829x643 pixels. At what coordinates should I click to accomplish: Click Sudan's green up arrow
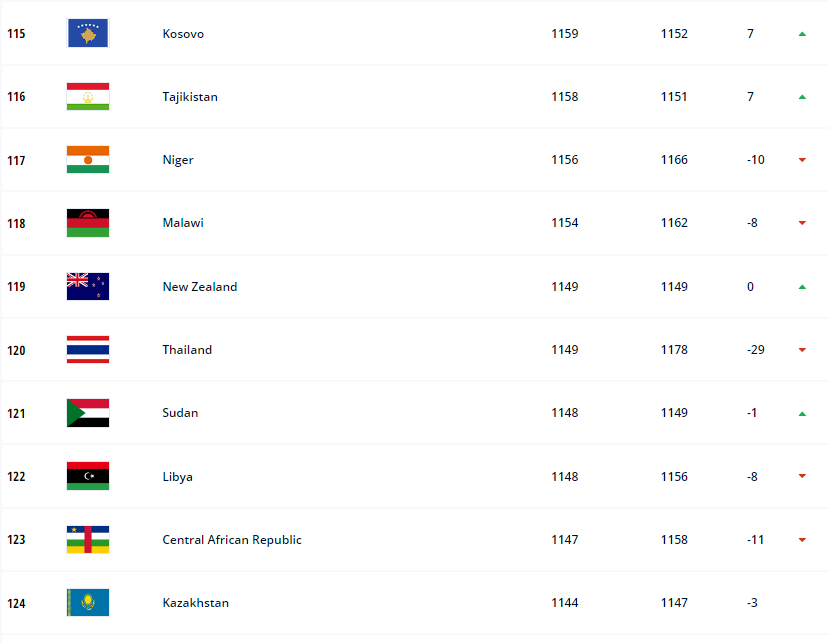click(x=802, y=414)
